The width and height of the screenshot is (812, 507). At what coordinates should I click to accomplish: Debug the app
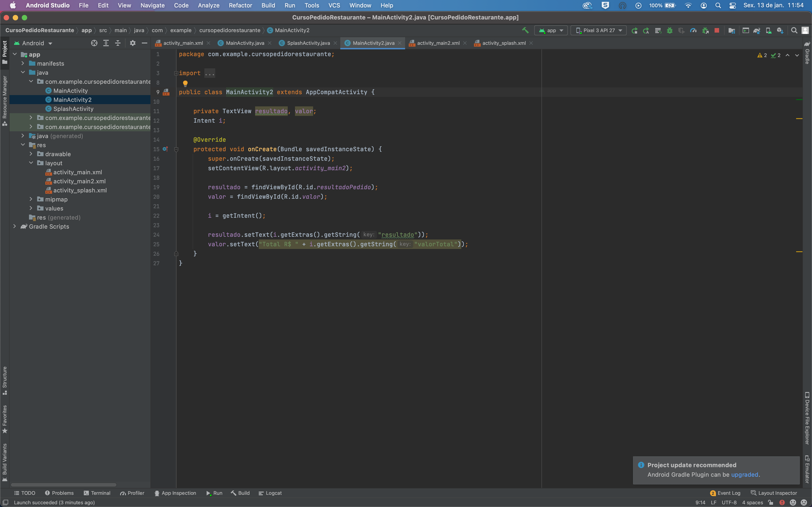670,30
